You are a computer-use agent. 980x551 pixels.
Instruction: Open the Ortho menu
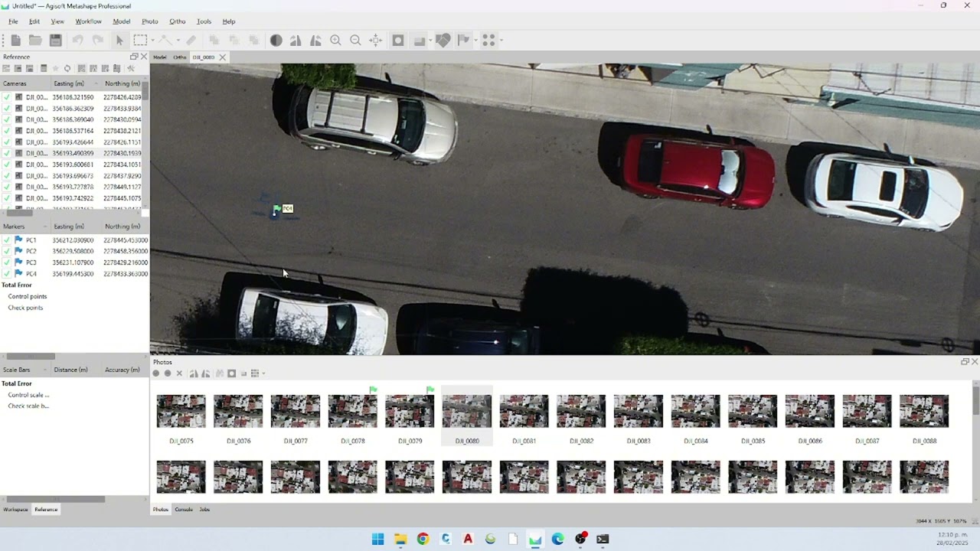click(177, 21)
